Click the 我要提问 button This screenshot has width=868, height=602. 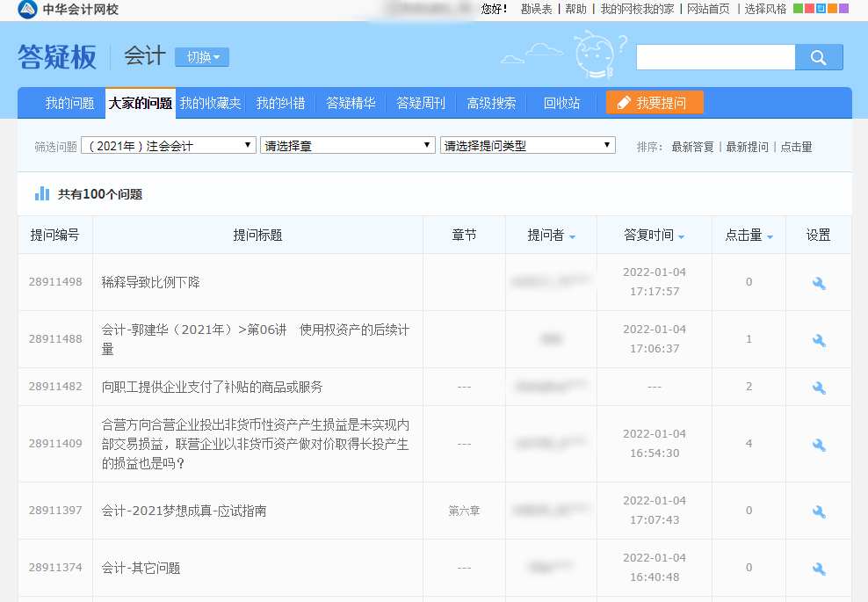click(653, 102)
